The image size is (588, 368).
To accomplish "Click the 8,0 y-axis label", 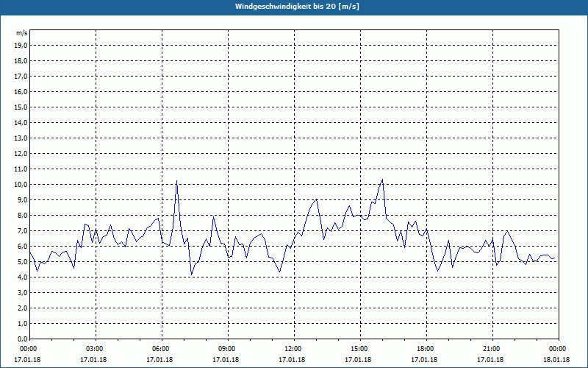I will pos(23,216).
